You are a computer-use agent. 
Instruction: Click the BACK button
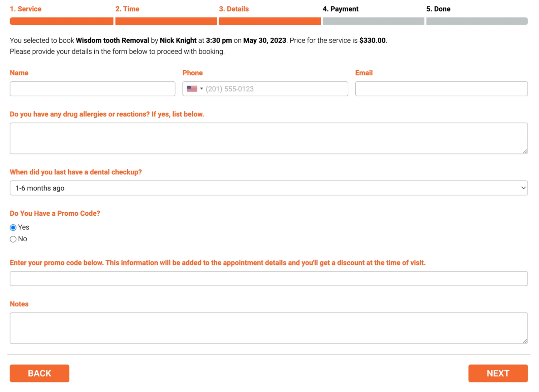point(39,373)
